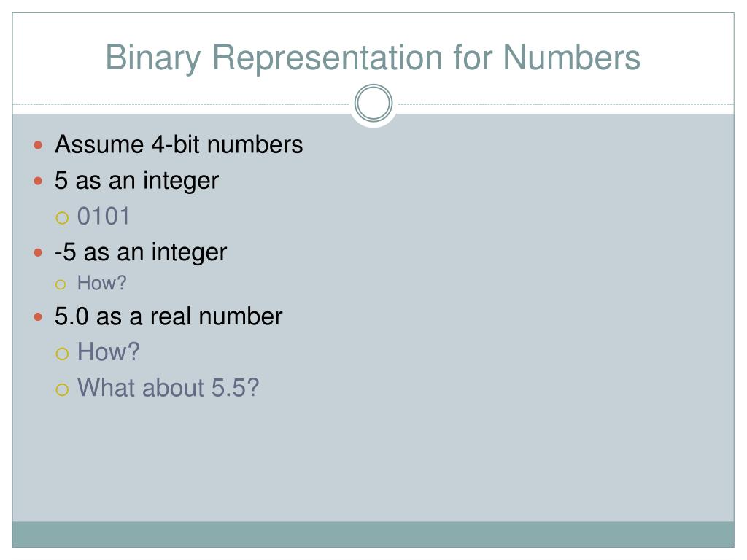Click the orange bullet before '5 as an integer'
Screen dimensions: 747x560
[x=38, y=181]
